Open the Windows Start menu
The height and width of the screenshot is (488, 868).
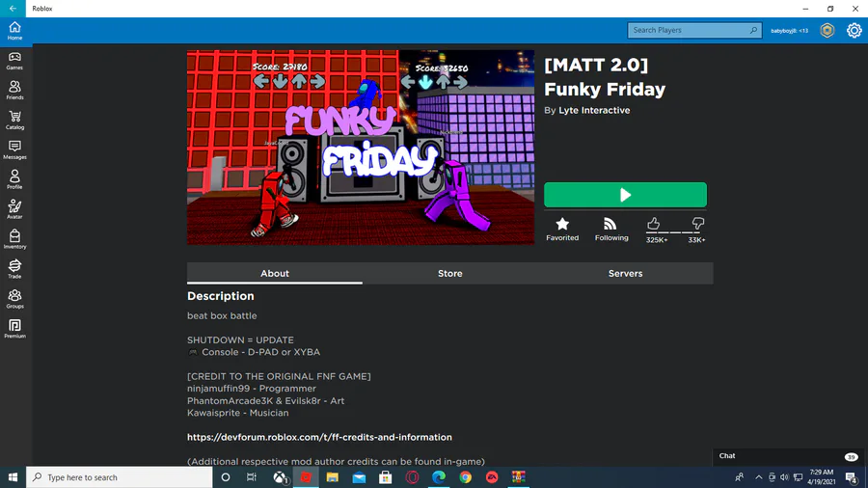click(13, 477)
